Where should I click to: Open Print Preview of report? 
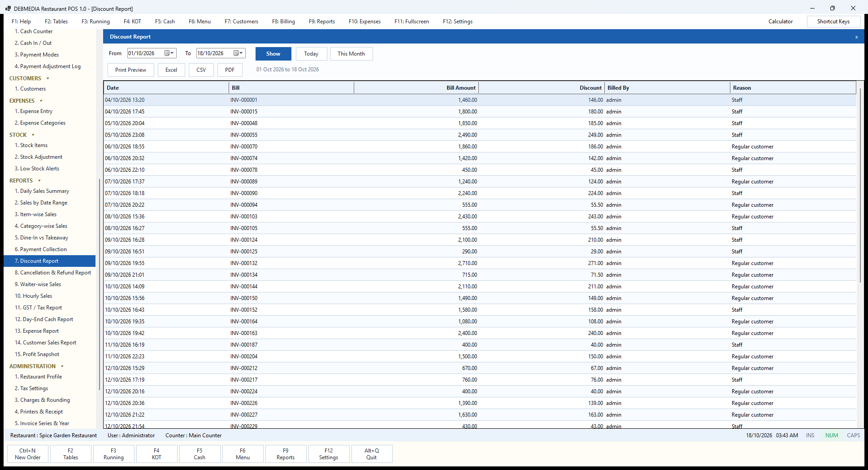click(130, 70)
